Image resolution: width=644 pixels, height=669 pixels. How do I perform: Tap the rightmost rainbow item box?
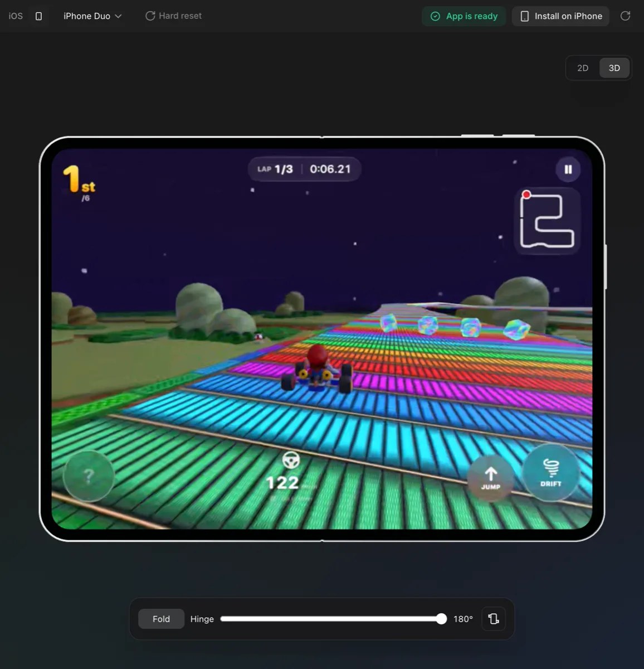(516, 329)
